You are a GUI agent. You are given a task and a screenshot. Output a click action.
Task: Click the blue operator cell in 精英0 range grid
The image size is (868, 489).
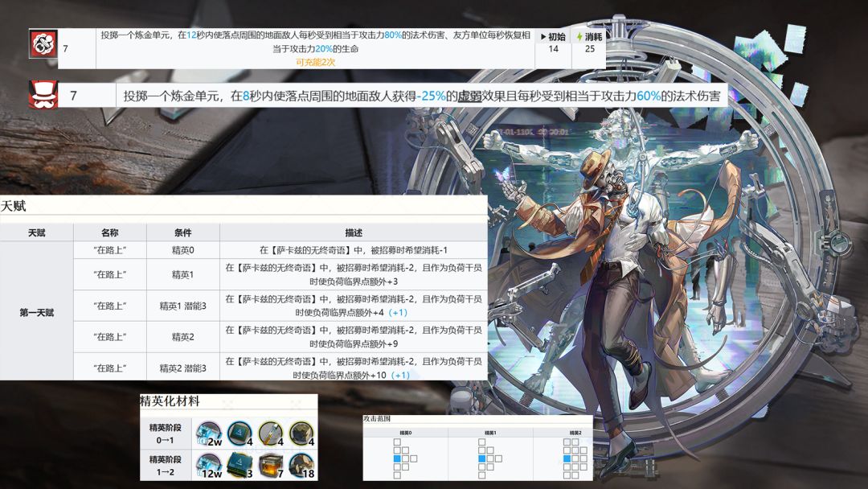[397, 458]
